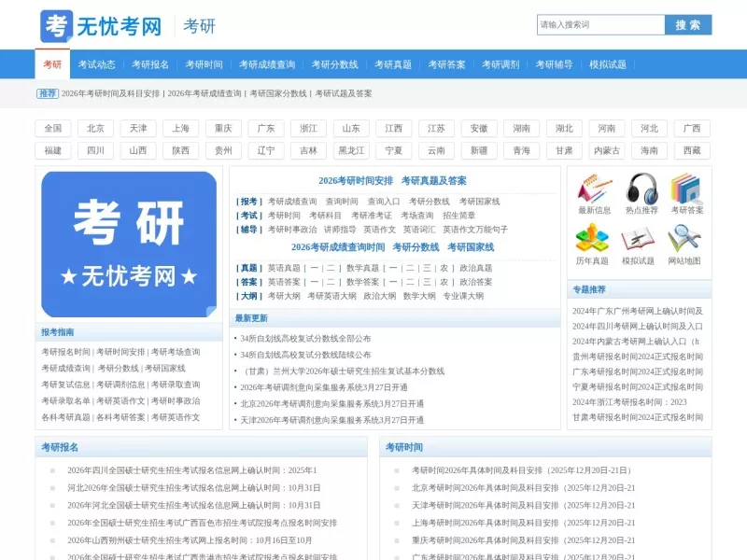The image size is (747, 560).
Task: Select the 福建 region button
Action: (x=53, y=151)
